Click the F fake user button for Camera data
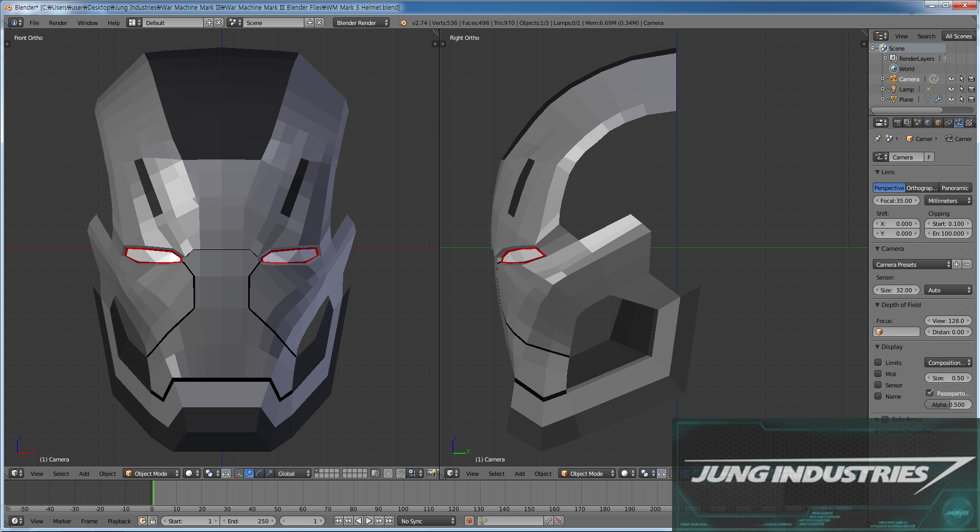Image resolution: width=980 pixels, height=532 pixels. [929, 157]
